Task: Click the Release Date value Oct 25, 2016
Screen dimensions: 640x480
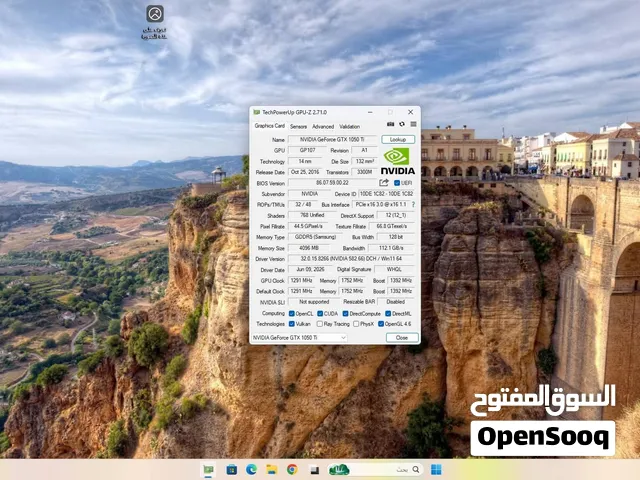Action: [x=305, y=172]
